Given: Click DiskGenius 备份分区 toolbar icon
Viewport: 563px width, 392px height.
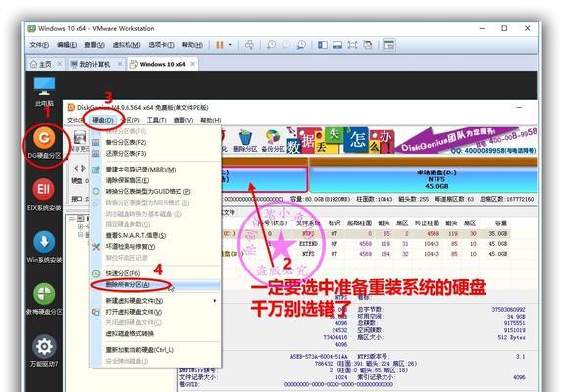Looking at the screenshot, I should click(273, 141).
